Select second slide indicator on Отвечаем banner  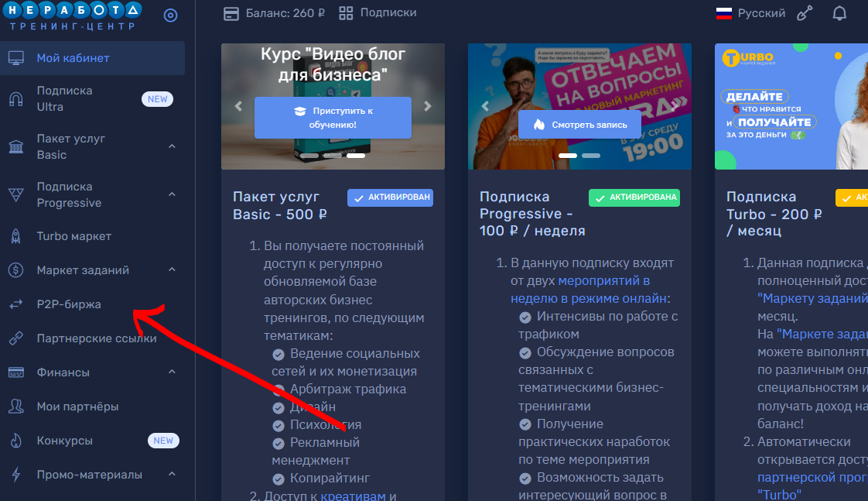tap(591, 156)
